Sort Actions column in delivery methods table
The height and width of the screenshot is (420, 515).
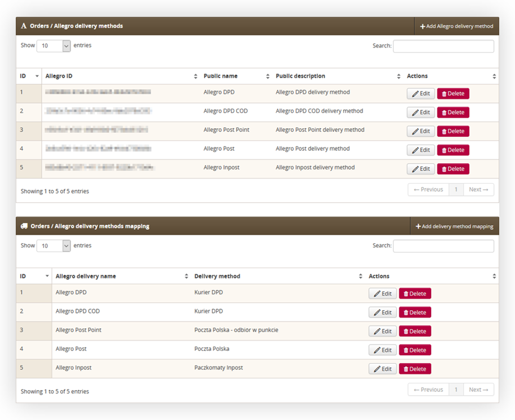494,77
